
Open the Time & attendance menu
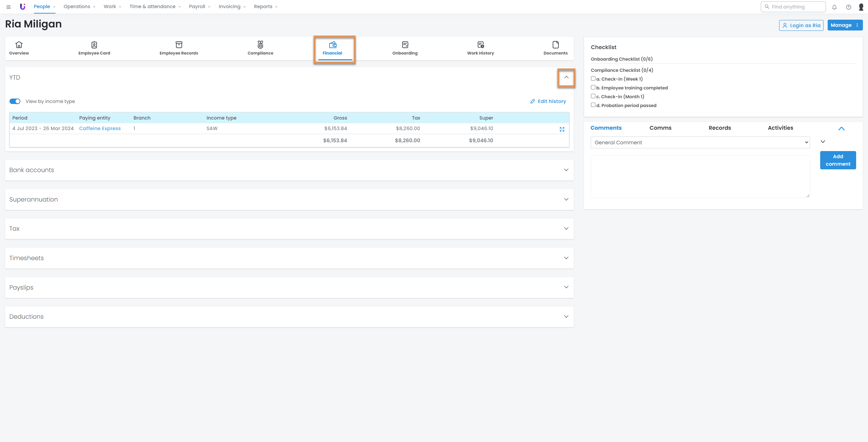155,7
